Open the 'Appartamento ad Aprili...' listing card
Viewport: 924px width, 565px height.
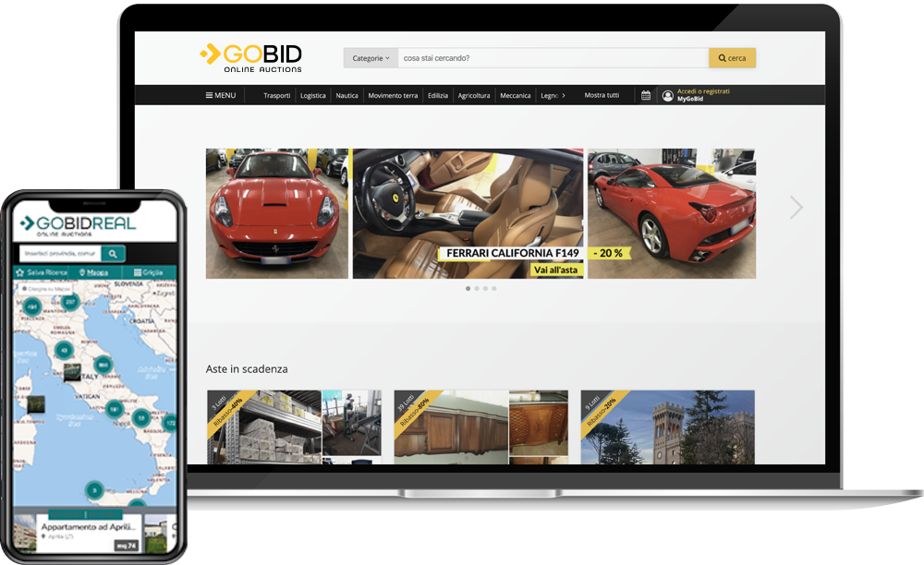click(x=89, y=534)
